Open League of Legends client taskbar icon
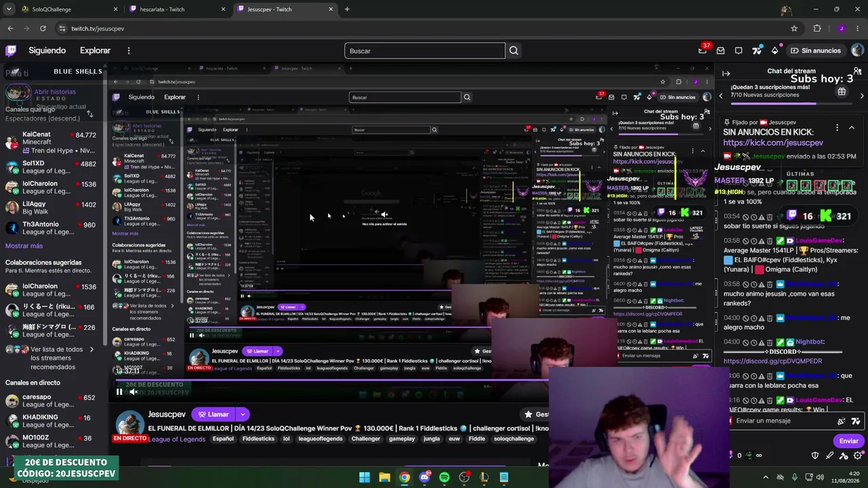868x488 pixels. (484, 477)
